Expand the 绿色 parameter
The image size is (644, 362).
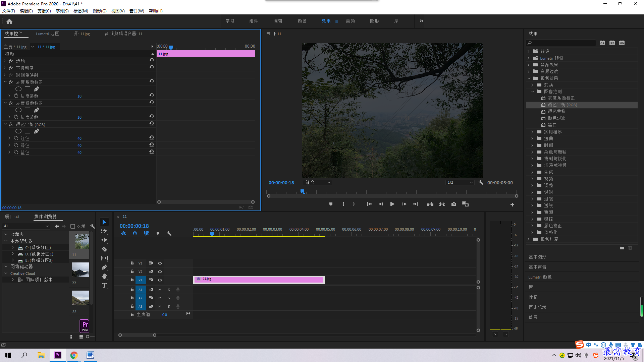9,145
